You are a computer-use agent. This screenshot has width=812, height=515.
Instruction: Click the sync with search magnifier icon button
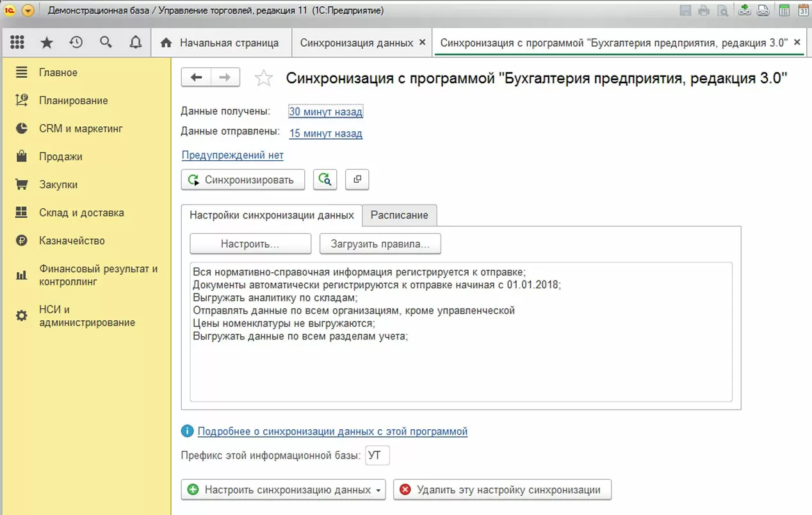coord(325,180)
